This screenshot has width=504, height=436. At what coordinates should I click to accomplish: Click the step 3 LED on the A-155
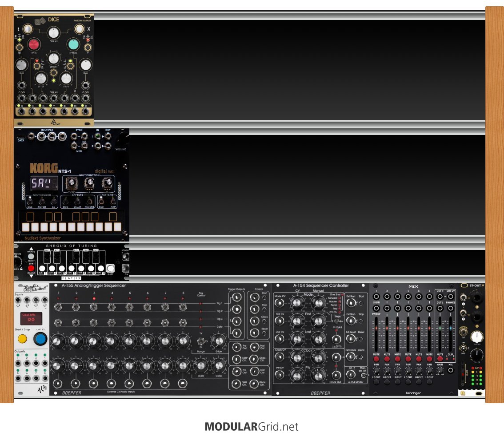[x=94, y=299]
